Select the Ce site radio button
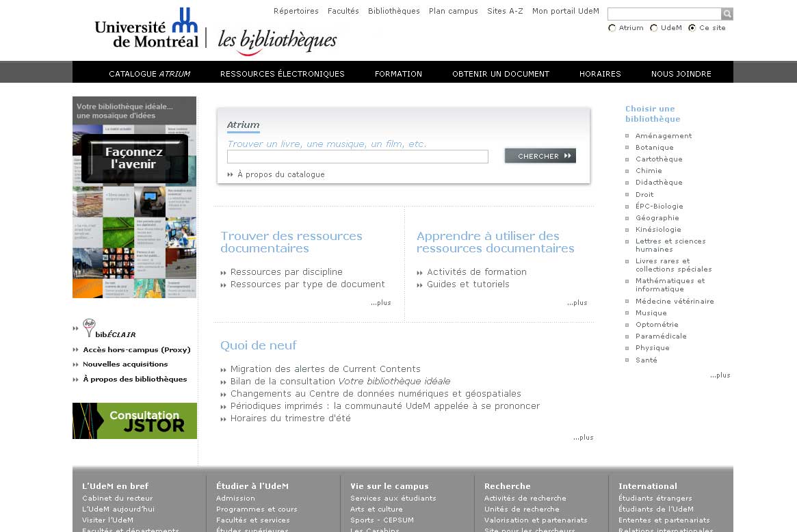797x532 pixels. tap(692, 28)
